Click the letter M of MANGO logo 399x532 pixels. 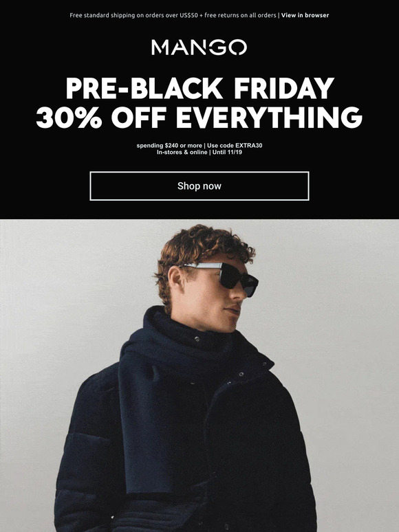[x=160, y=47]
